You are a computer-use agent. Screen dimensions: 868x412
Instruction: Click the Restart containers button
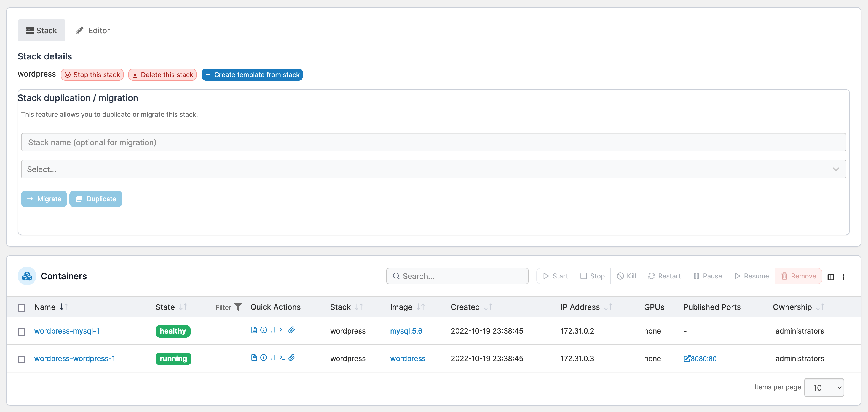coord(664,276)
